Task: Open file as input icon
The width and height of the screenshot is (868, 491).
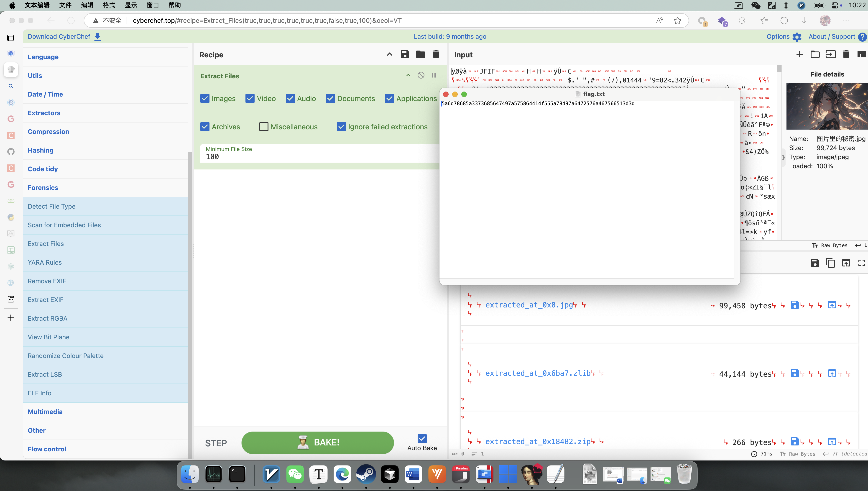Action: (x=831, y=54)
